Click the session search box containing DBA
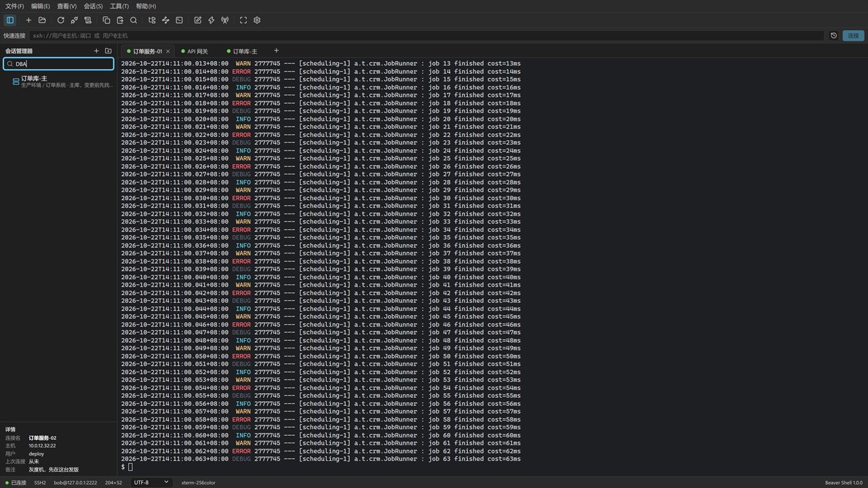This screenshot has width=868, height=488. pyautogui.click(x=58, y=64)
